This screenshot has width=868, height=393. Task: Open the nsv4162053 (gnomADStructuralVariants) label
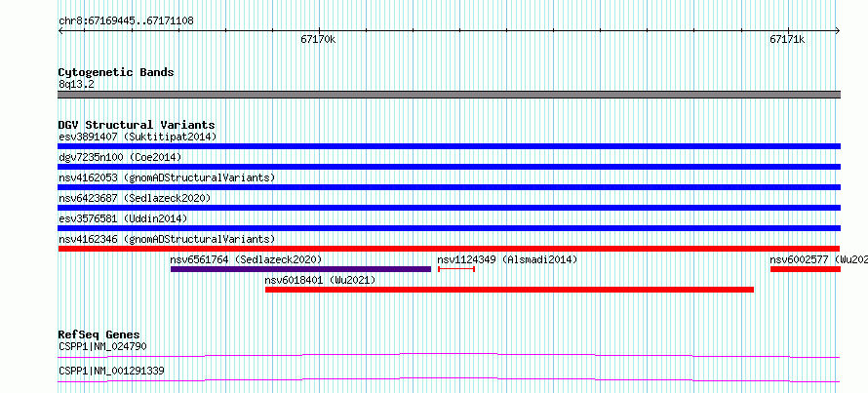[x=167, y=177]
